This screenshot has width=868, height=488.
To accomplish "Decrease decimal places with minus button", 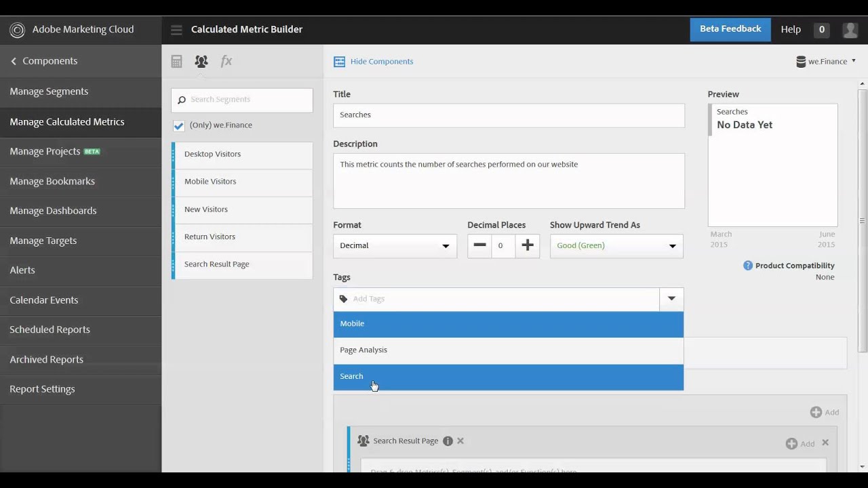I will click(479, 245).
